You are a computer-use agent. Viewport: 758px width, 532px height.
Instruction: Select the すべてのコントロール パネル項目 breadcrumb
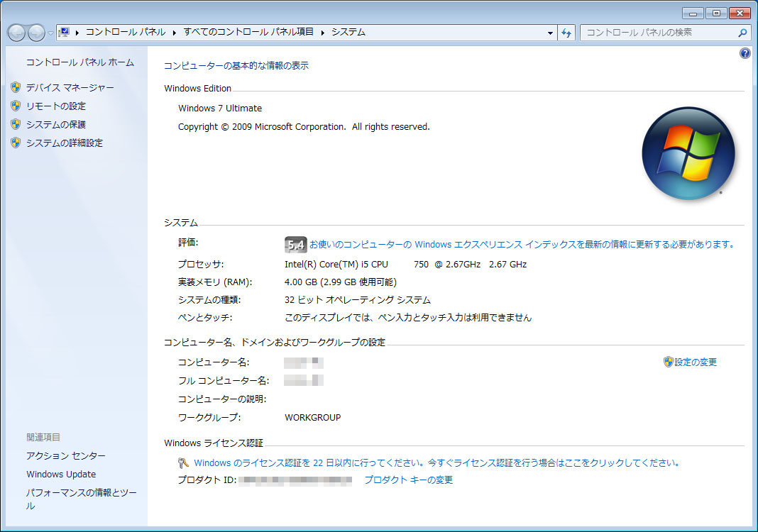click(248, 33)
